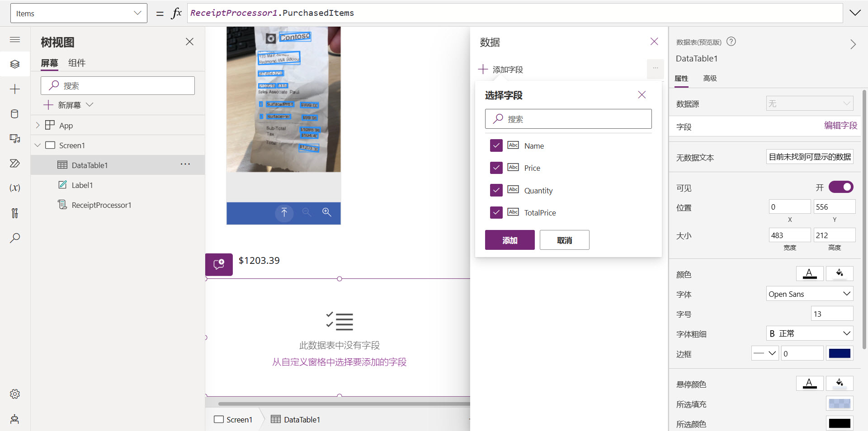Screen dimensions: 868x431
Task: Click the 所选颜色 black swatch
Action: point(840,423)
